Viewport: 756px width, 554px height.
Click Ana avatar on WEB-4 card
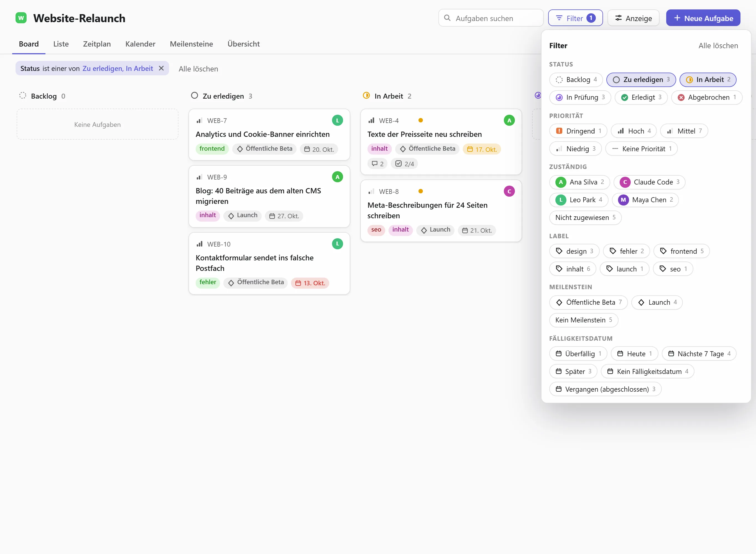[x=509, y=120]
